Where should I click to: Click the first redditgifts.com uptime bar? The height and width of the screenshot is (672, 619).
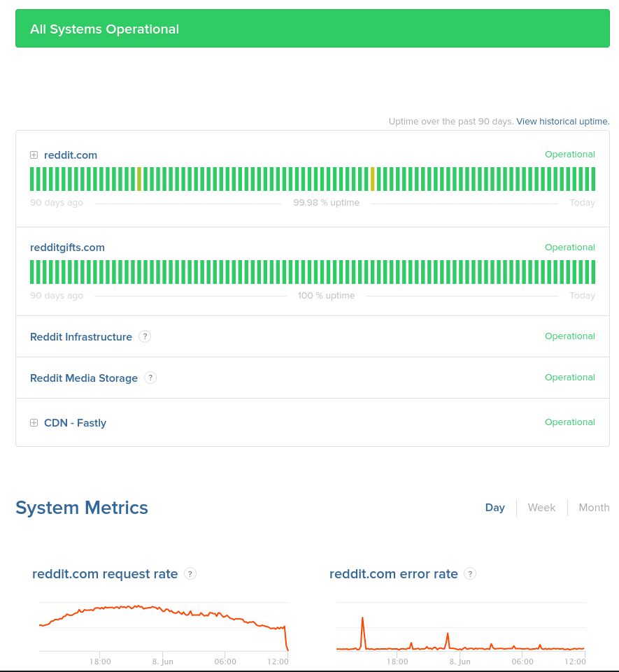click(x=32, y=272)
